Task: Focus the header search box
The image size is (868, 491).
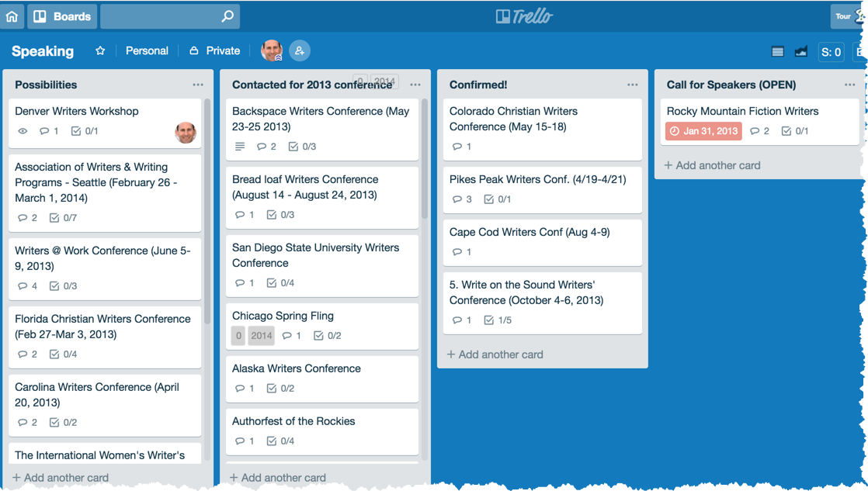Action: [x=170, y=16]
